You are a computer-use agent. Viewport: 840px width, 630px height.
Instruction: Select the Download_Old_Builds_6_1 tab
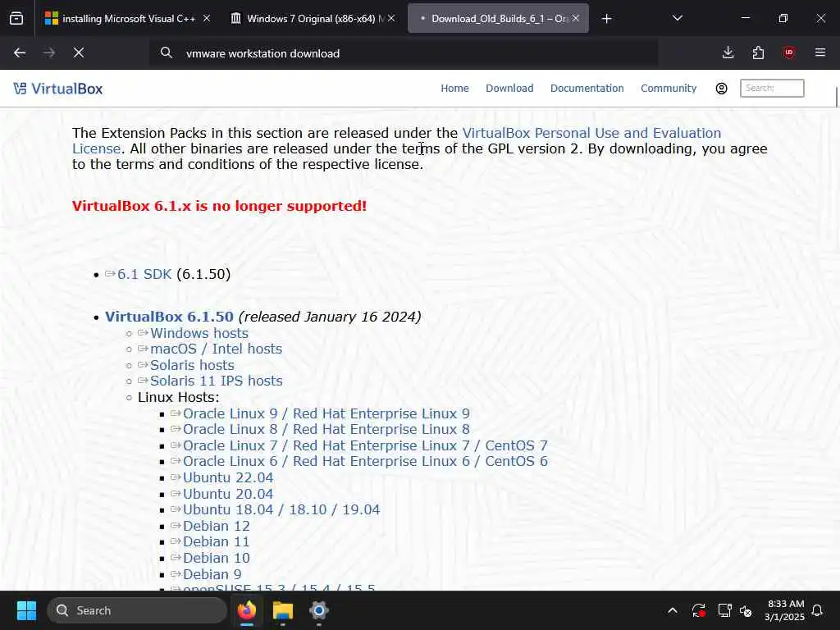tap(498, 19)
